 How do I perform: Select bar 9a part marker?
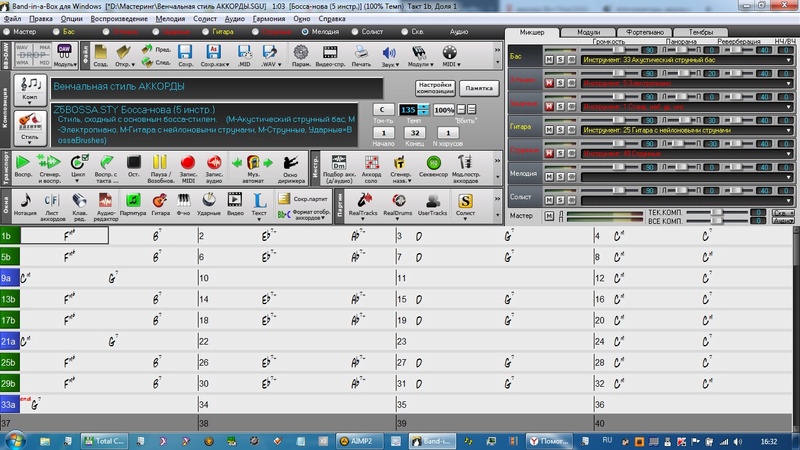pos(10,278)
